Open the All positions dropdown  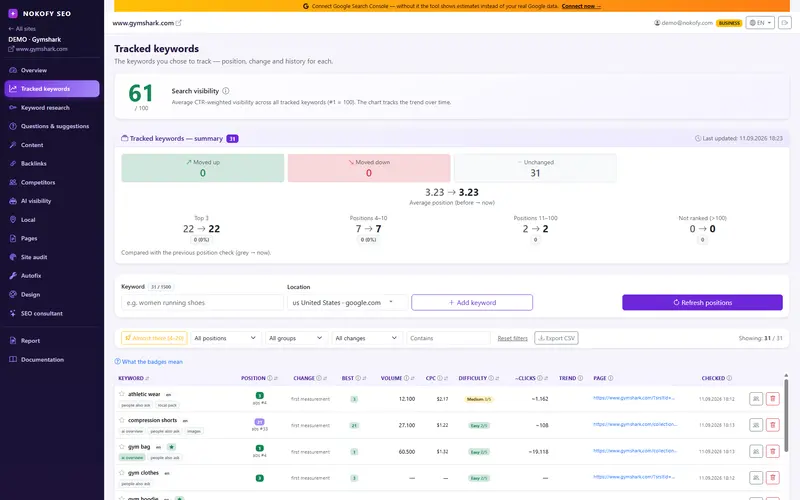pos(225,338)
